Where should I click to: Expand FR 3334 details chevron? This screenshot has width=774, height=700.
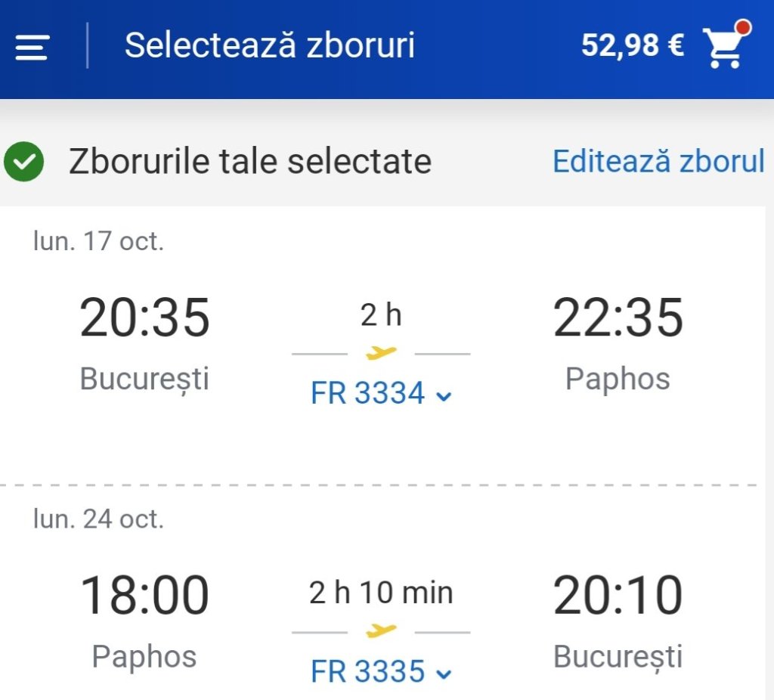click(444, 396)
